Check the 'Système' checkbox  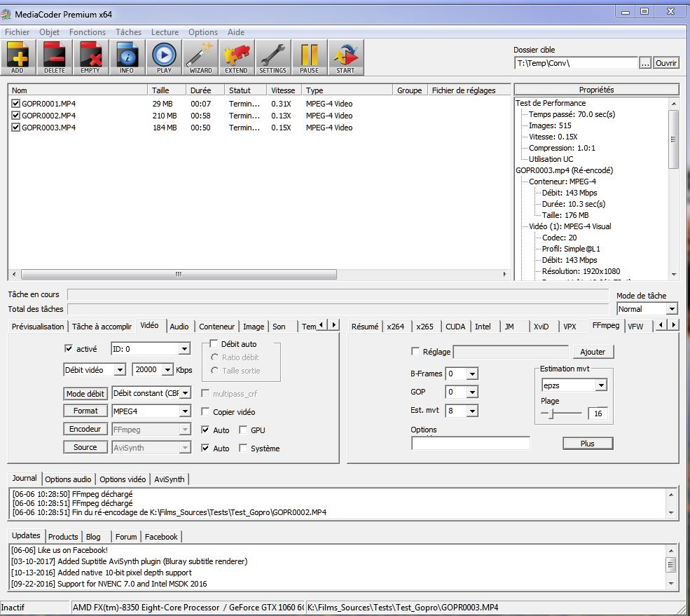pos(243,448)
